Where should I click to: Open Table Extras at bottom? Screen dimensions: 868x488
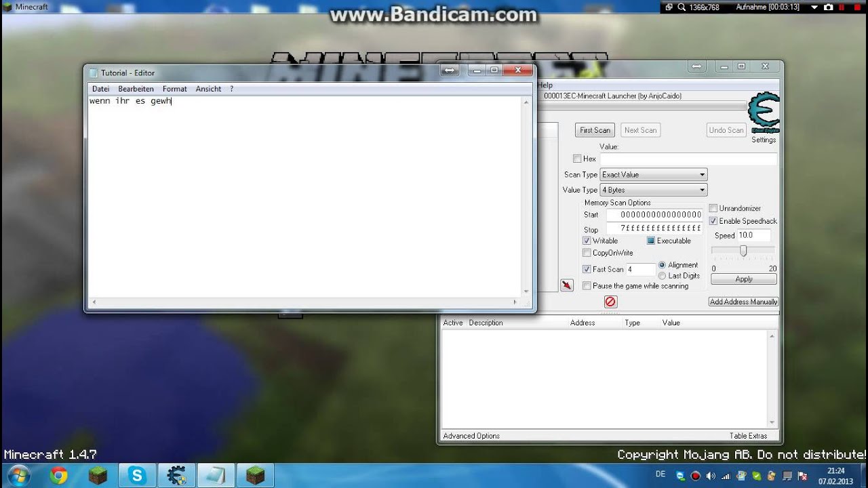pos(748,436)
